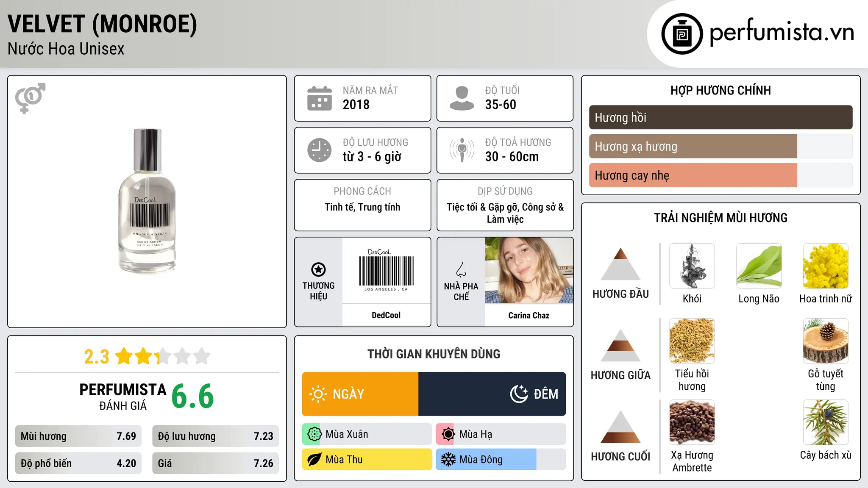Click the Hương giữa pyramid icon
Image resolution: width=868 pixels, height=488 pixels.
pos(620,345)
